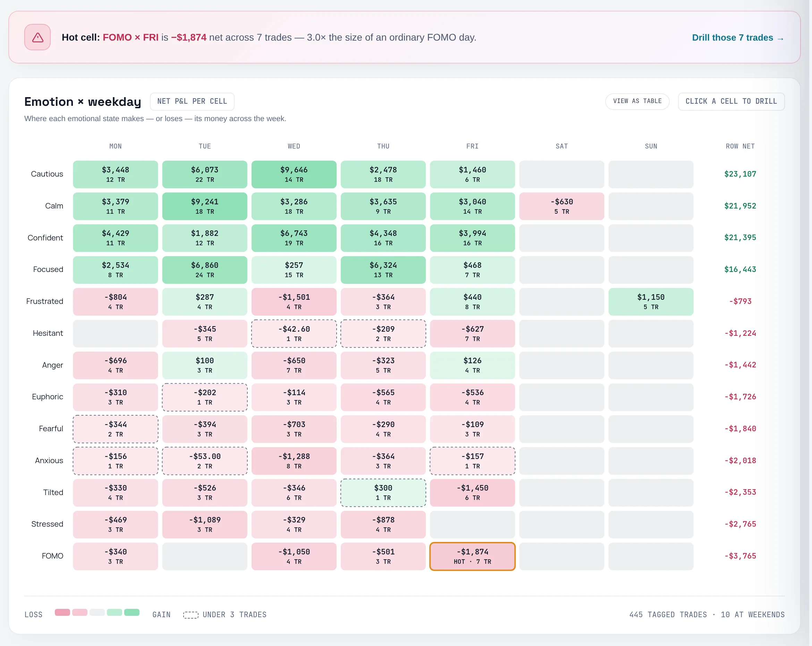The width and height of the screenshot is (812, 646).
Task: Click the Hesitant Friday cell -$627
Action: 472,333
